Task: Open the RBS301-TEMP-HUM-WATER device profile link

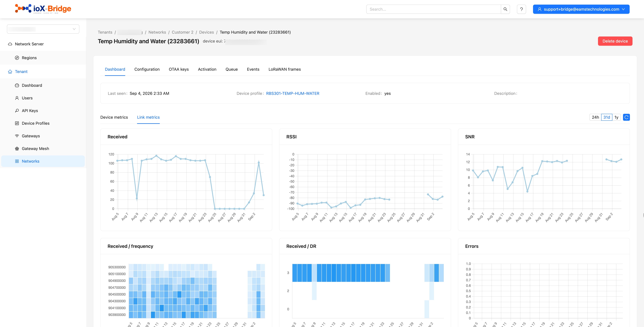Action: pyautogui.click(x=293, y=93)
